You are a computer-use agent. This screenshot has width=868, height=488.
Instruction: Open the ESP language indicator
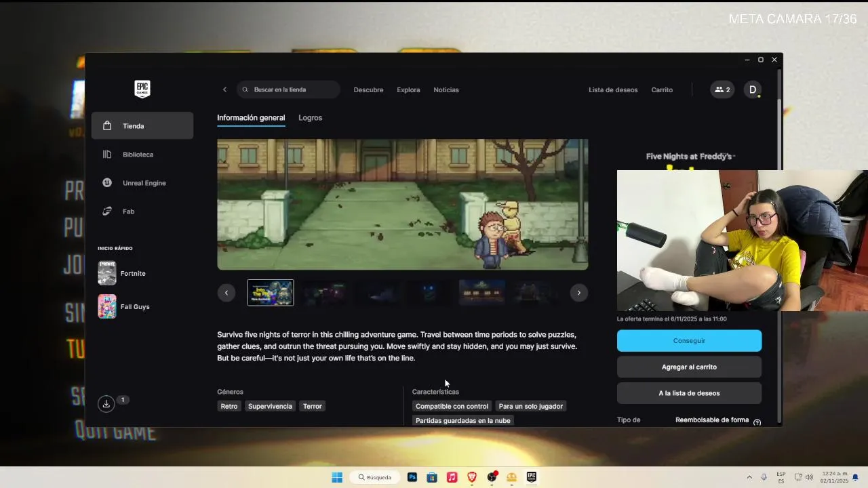click(781, 477)
